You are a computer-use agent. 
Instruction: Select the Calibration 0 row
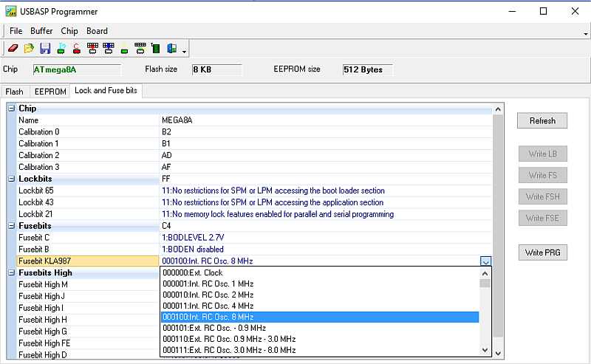pyautogui.click(x=254, y=132)
